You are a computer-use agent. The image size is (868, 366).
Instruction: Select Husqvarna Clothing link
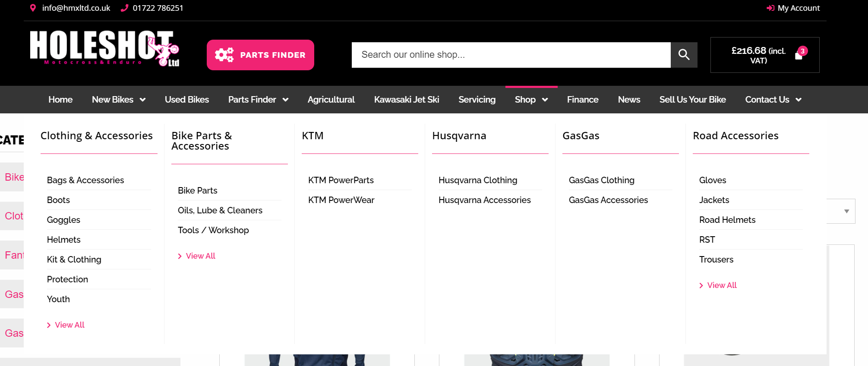coord(477,180)
